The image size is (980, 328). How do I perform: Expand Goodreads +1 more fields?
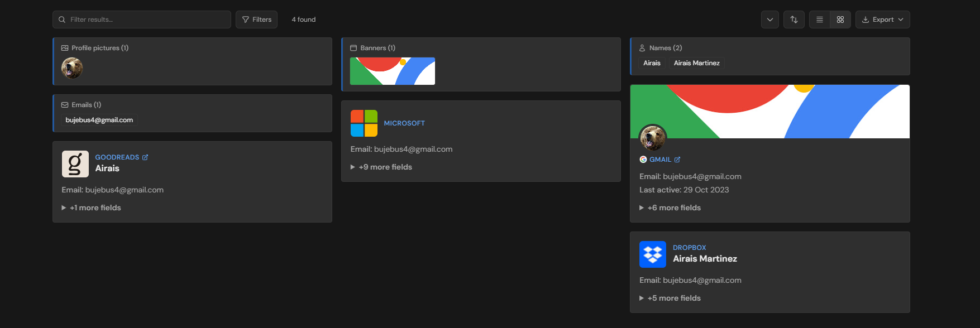(91, 208)
